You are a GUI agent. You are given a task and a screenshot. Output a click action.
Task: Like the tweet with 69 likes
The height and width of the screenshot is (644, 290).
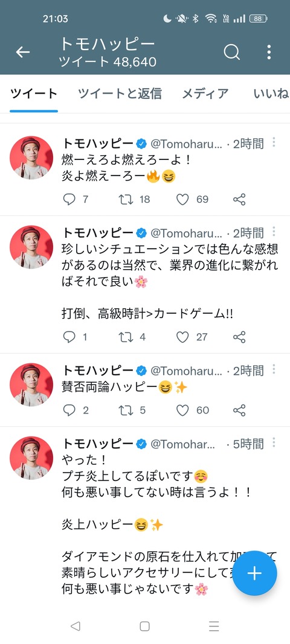click(182, 200)
